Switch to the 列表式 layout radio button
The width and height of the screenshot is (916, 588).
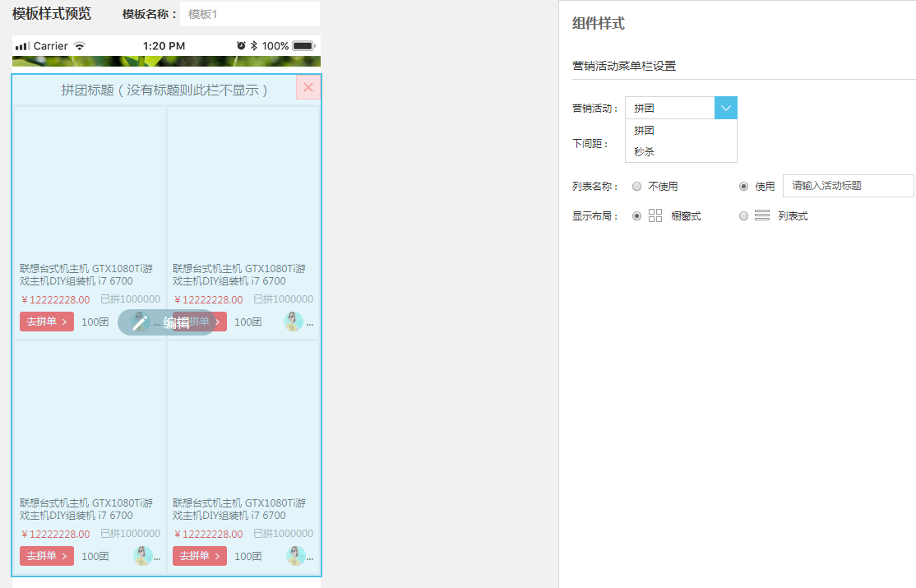[x=743, y=215]
